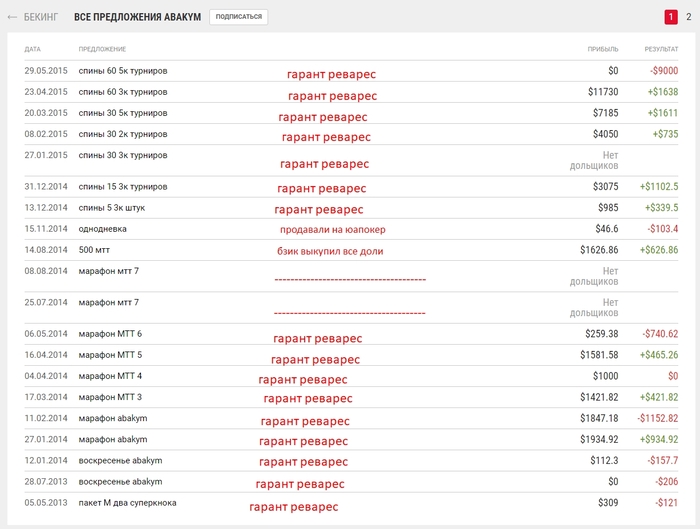
Task: Open the спины 60 3к турниров offer
Action: pyautogui.click(x=122, y=92)
